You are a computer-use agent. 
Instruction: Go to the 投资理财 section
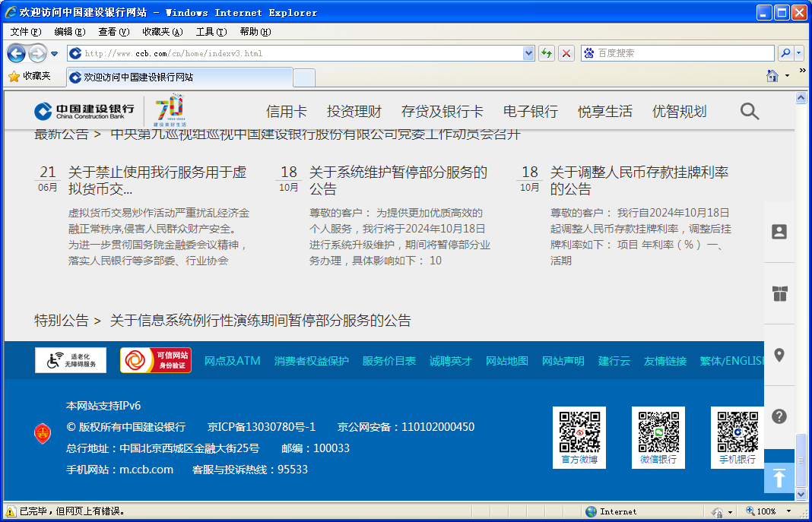(354, 111)
